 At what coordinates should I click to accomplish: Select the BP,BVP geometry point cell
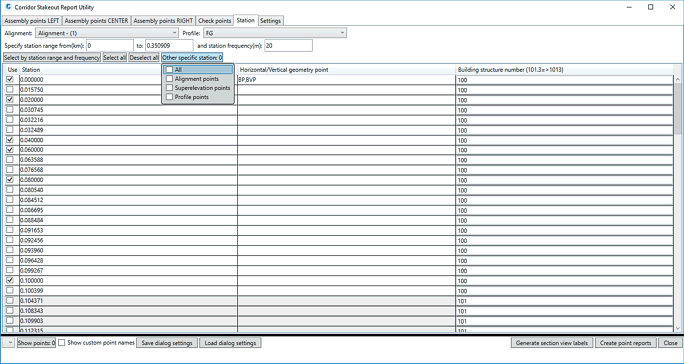click(x=346, y=80)
